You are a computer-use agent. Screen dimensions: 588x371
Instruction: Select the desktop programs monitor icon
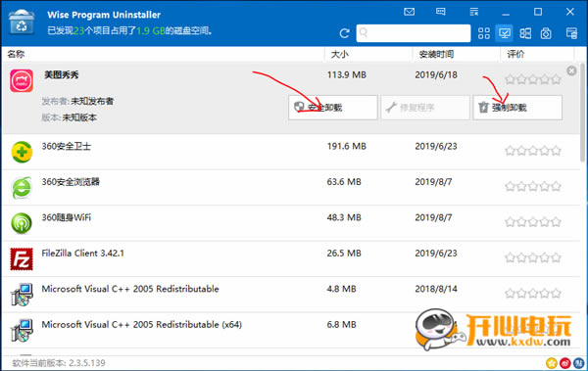[505, 33]
